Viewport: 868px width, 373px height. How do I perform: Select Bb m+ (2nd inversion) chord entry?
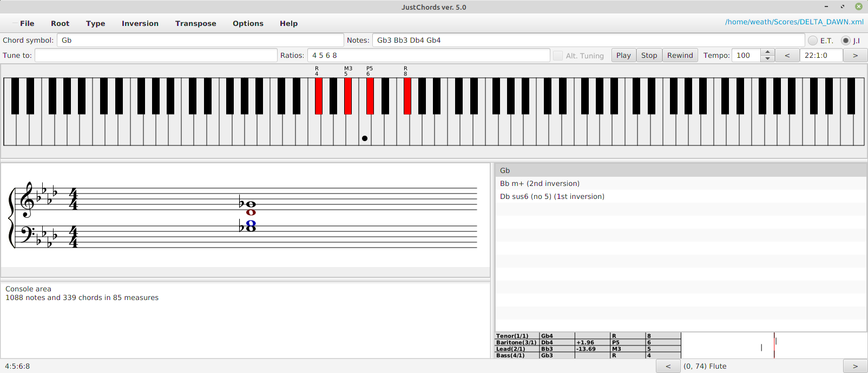click(x=540, y=183)
